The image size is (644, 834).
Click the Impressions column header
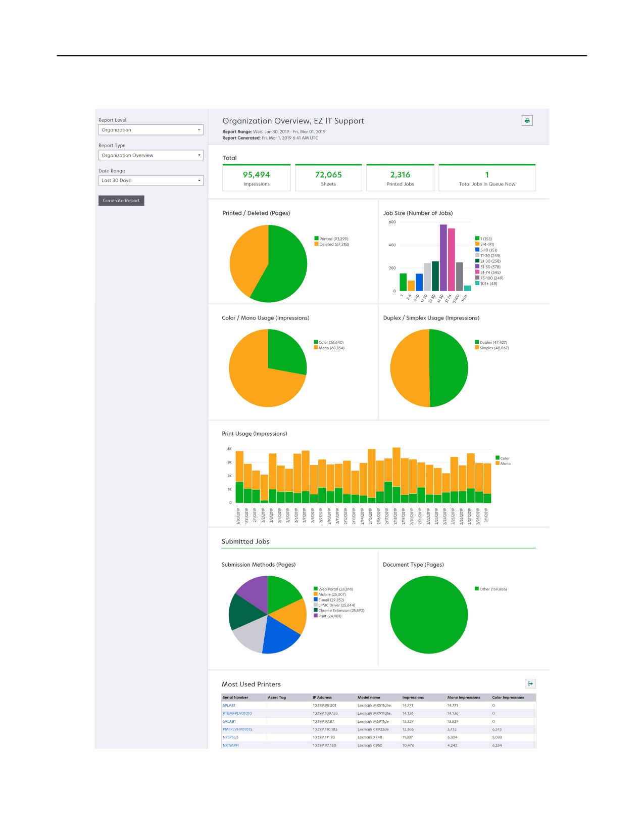(413, 698)
